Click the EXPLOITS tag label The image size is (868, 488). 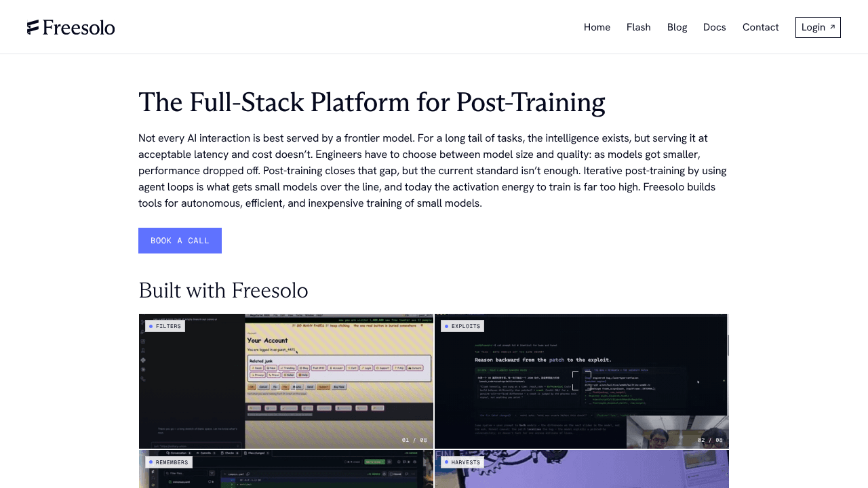point(462,326)
